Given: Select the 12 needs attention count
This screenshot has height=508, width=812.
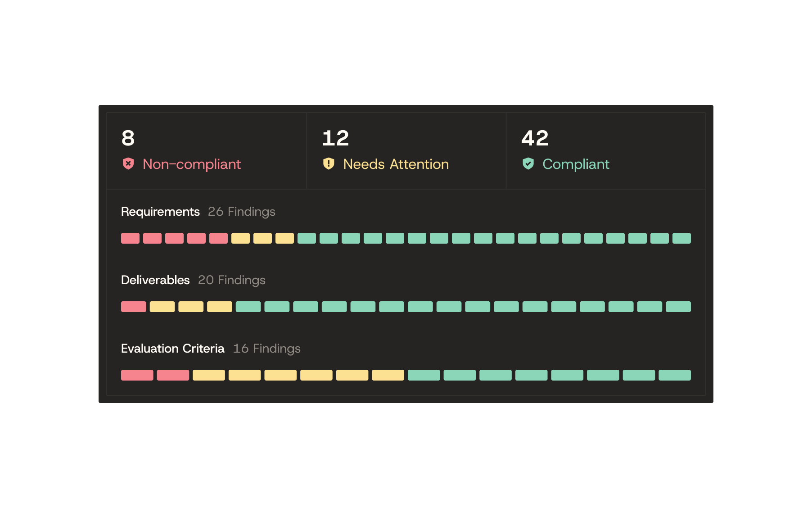Looking at the screenshot, I should click(335, 138).
